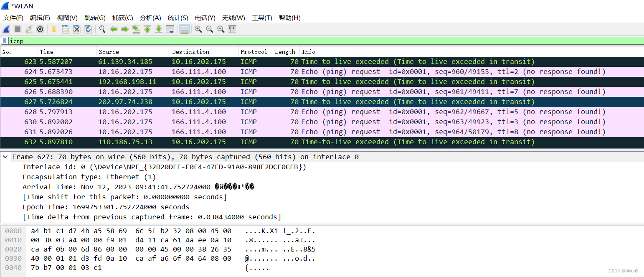Toggle packet list colorization
This screenshot has width=644, height=277.
tap(184, 29)
